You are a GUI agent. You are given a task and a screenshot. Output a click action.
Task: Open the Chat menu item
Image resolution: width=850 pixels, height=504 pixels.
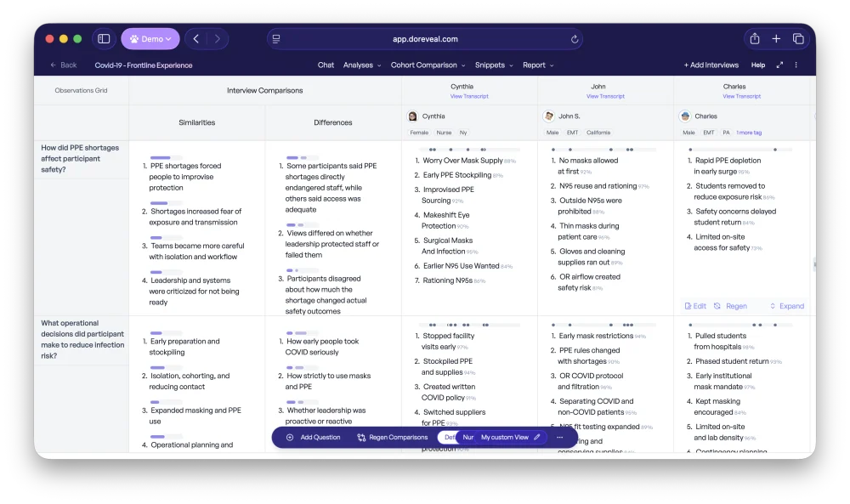click(326, 65)
